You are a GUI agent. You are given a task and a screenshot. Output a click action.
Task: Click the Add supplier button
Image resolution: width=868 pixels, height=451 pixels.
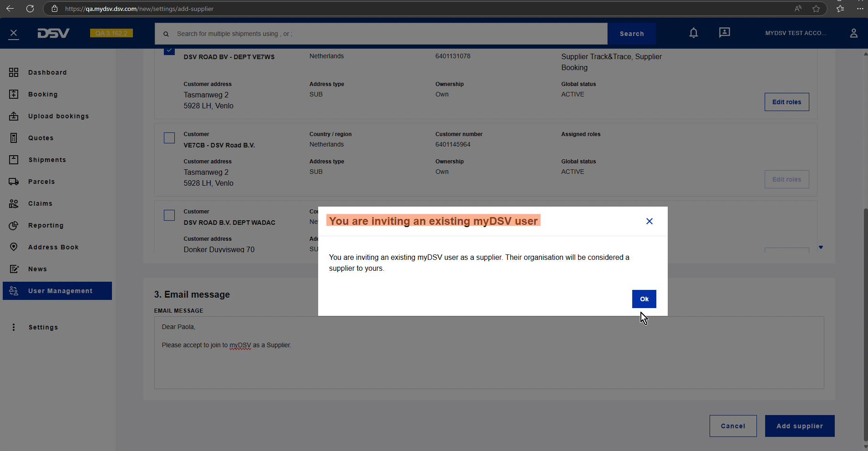(x=799, y=426)
